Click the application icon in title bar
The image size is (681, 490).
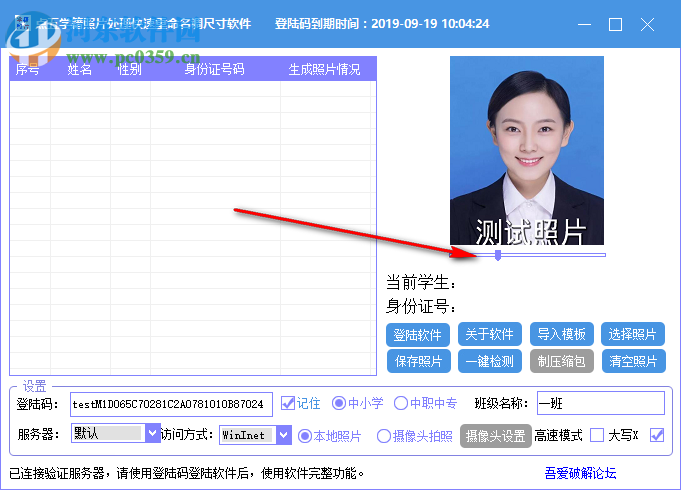coord(23,23)
